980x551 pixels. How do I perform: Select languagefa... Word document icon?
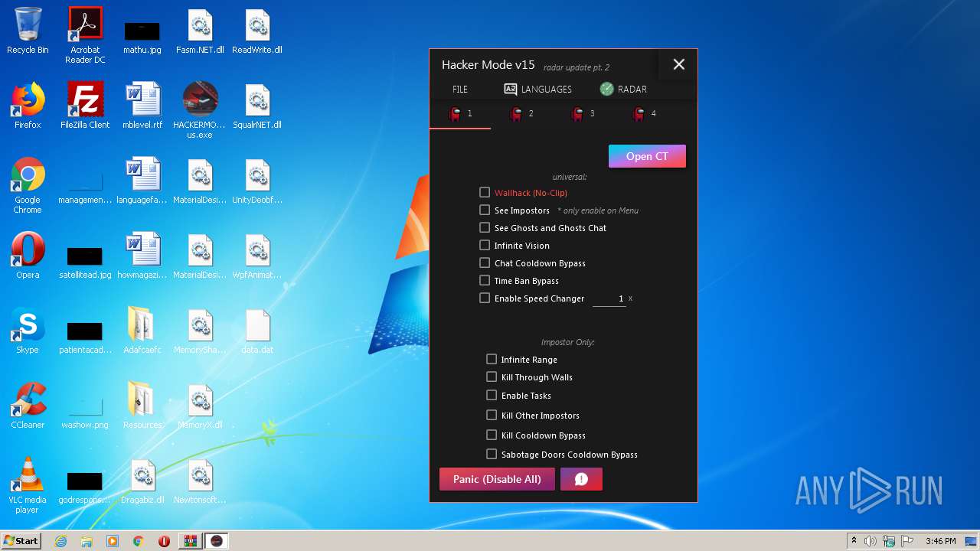tap(142, 181)
